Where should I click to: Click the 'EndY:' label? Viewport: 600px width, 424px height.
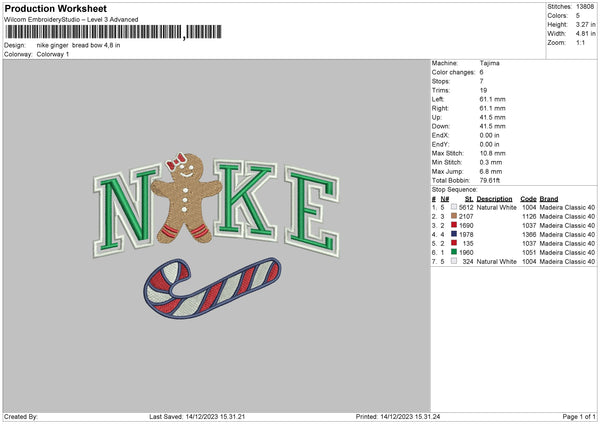[x=440, y=144]
